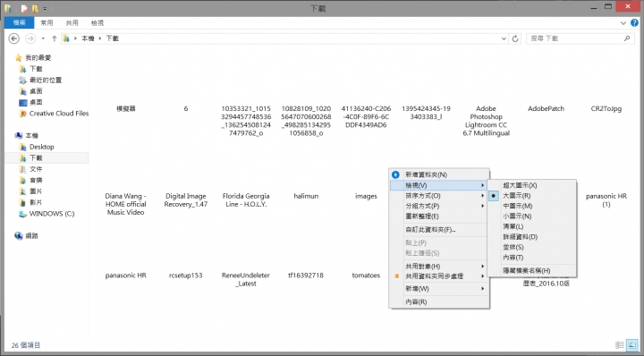Switch to details view icon in status bar
This screenshot has height=356, width=644.
(x=620, y=345)
